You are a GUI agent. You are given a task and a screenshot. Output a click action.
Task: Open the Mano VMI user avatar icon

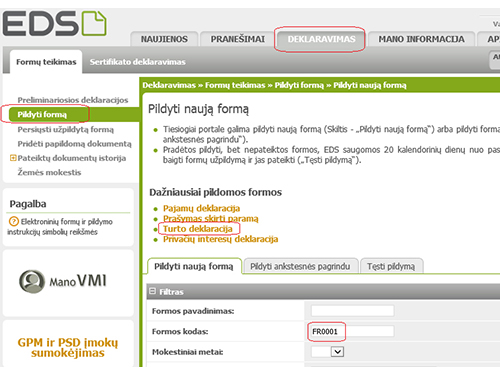click(x=32, y=281)
